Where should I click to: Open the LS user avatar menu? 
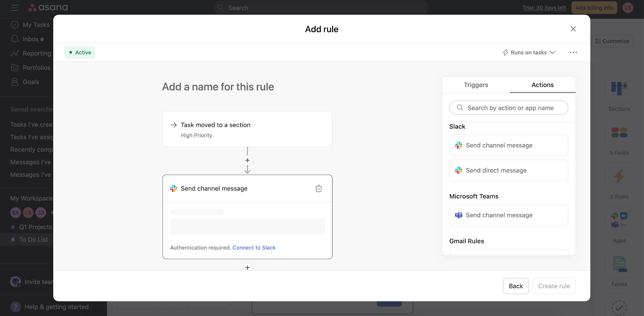click(x=627, y=8)
